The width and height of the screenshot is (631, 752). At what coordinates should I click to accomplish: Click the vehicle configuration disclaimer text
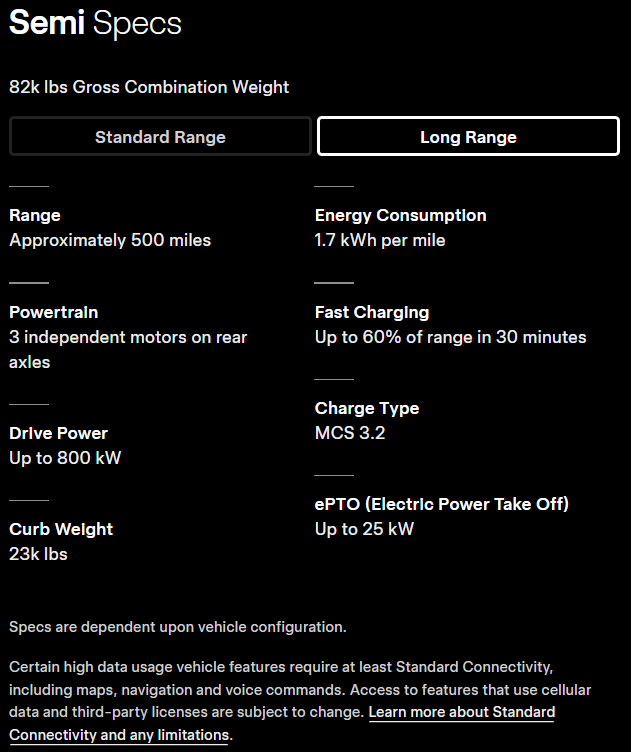[x=178, y=627]
